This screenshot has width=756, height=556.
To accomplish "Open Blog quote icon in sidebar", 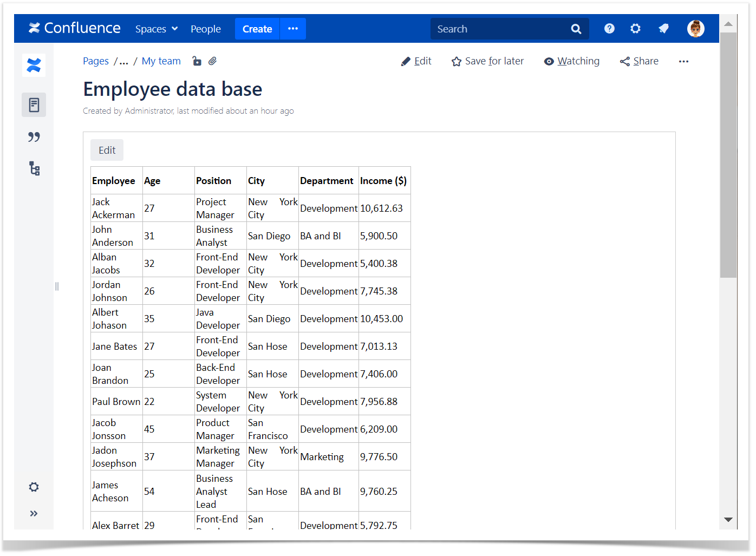I will 34,137.
